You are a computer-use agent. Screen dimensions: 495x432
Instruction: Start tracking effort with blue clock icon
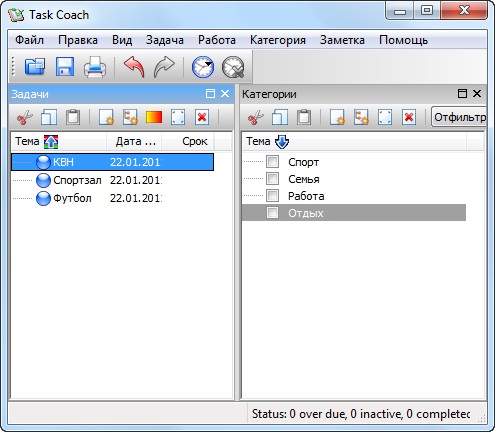[x=203, y=67]
